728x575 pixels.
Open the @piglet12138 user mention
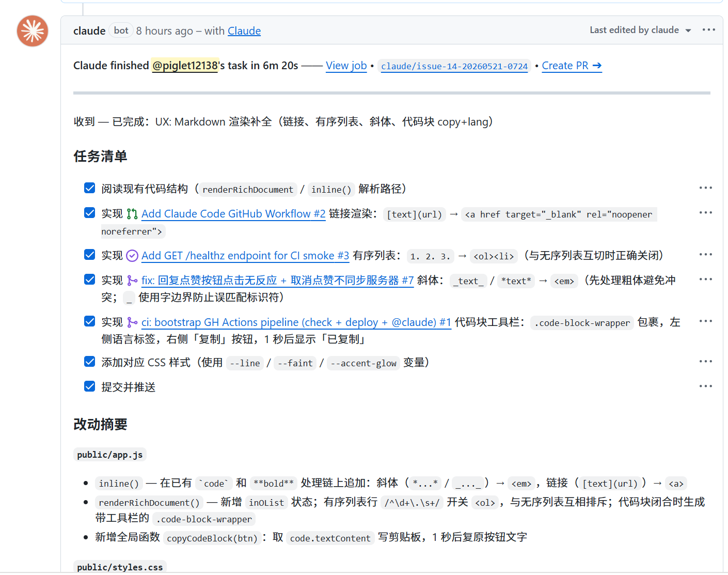pyautogui.click(x=185, y=66)
